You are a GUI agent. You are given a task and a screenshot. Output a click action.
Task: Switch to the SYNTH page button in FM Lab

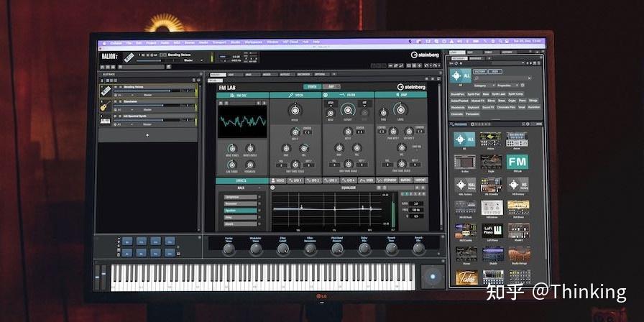point(312,87)
